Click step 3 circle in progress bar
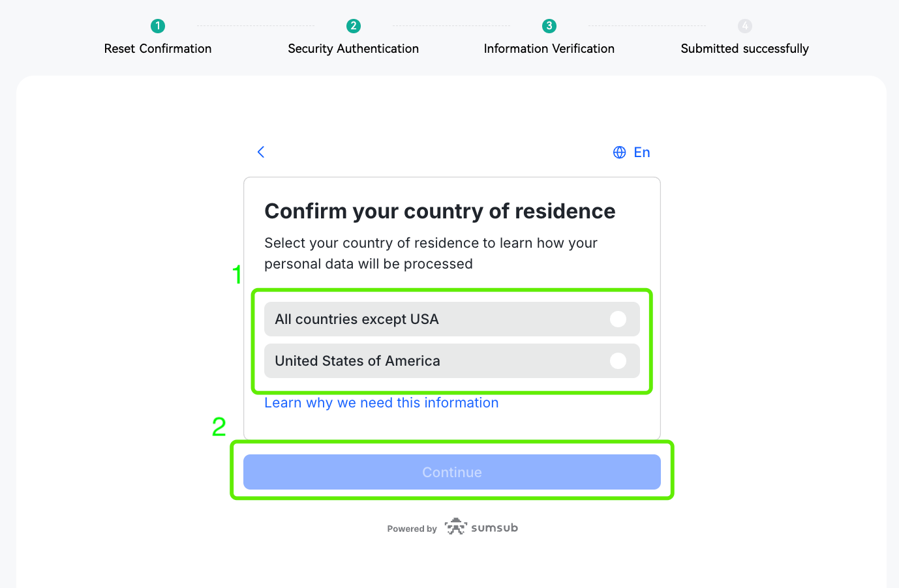 point(549,26)
